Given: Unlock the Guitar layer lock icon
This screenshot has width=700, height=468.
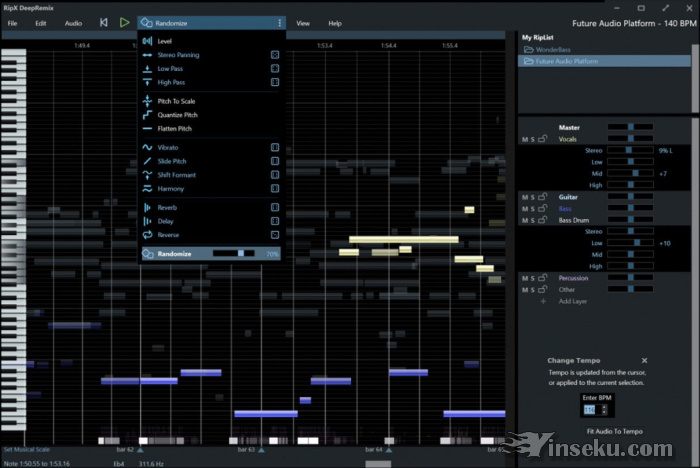Looking at the screenshot, I should [542, 198].
